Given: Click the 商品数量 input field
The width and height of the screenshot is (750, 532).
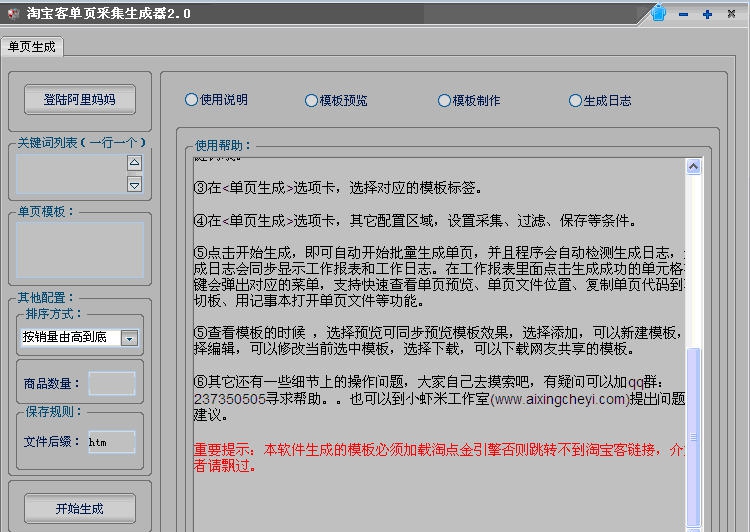Looking at the screenshot, I should [x=111, y=383].
